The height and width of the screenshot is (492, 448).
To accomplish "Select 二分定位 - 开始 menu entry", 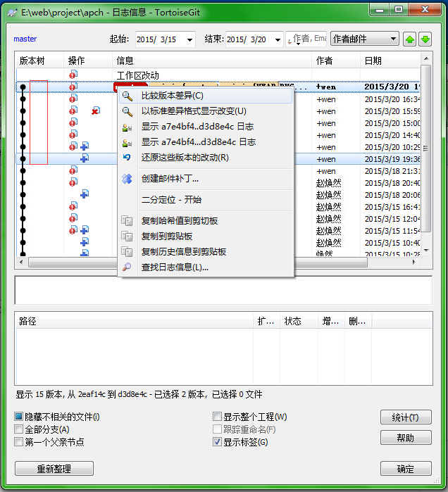I will pyautogui.click(x=171, y=200).
